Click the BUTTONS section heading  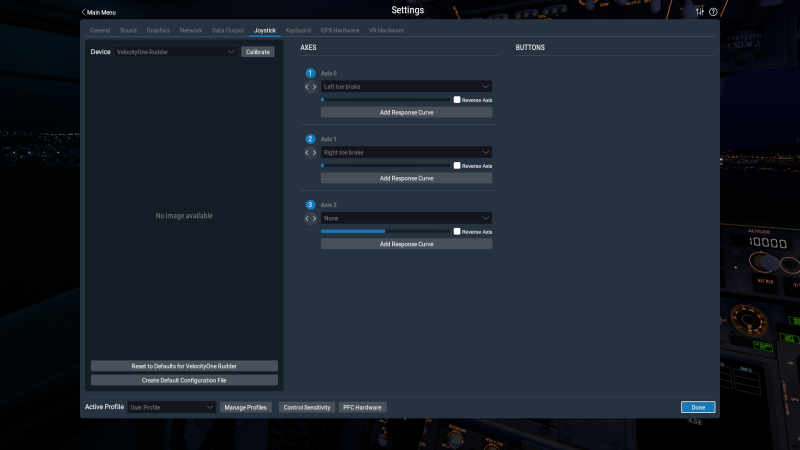point(530,47)
